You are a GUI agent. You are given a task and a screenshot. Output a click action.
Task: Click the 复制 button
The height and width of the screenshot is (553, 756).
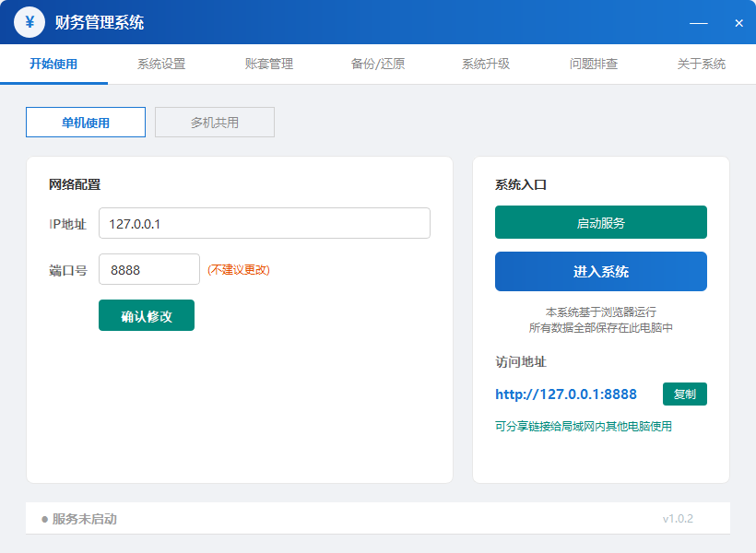click(x=685, y=394)
